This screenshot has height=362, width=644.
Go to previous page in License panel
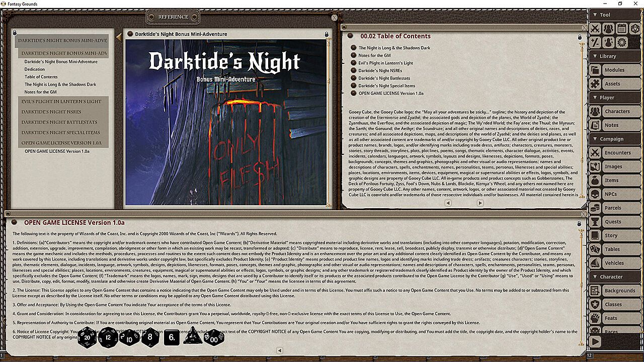[x=280, y=350]
